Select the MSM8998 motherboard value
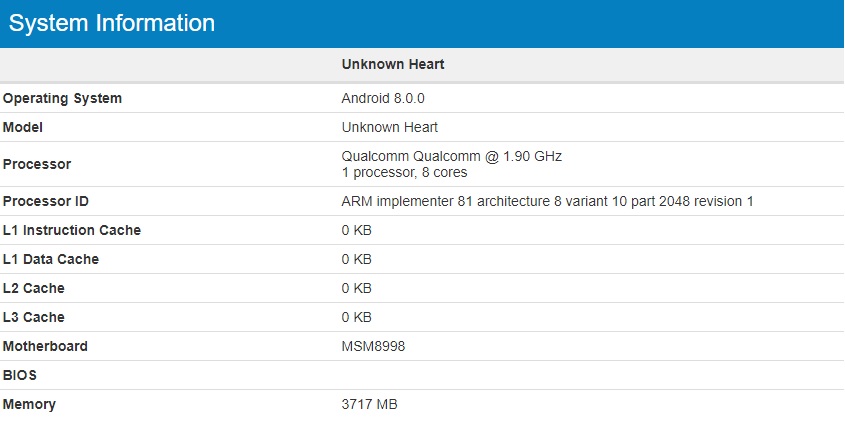 pyautogui.click(x=373, y=346)
